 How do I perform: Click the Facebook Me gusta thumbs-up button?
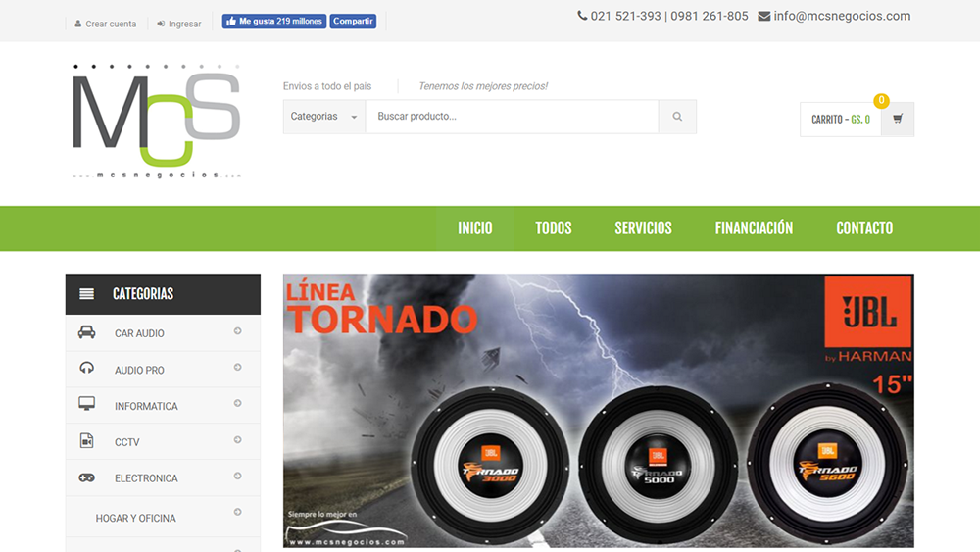pyautogui.click(x=273, y=22)
